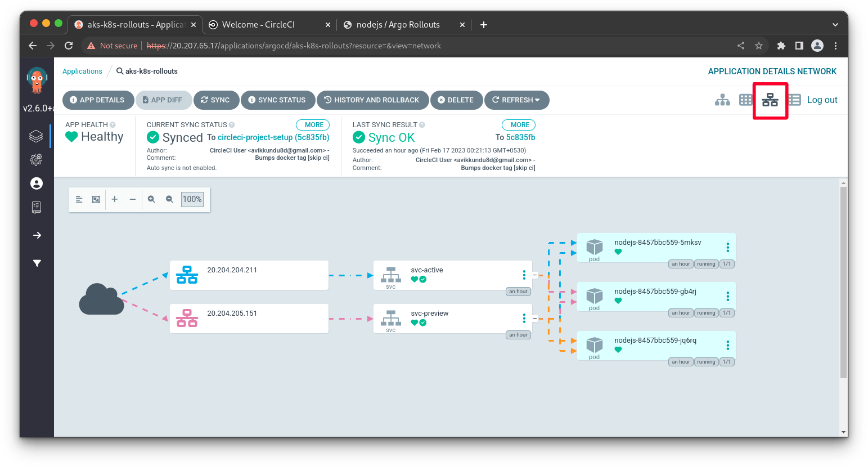Open the kebab menu on svc-active
The width and height of the screenshot is (868, 466).
(524, 275)
